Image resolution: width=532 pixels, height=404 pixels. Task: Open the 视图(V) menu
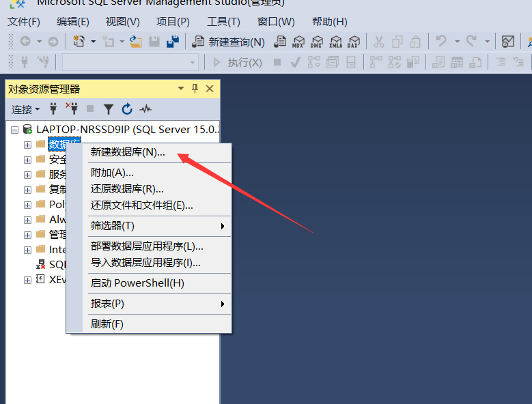point(123,22)
